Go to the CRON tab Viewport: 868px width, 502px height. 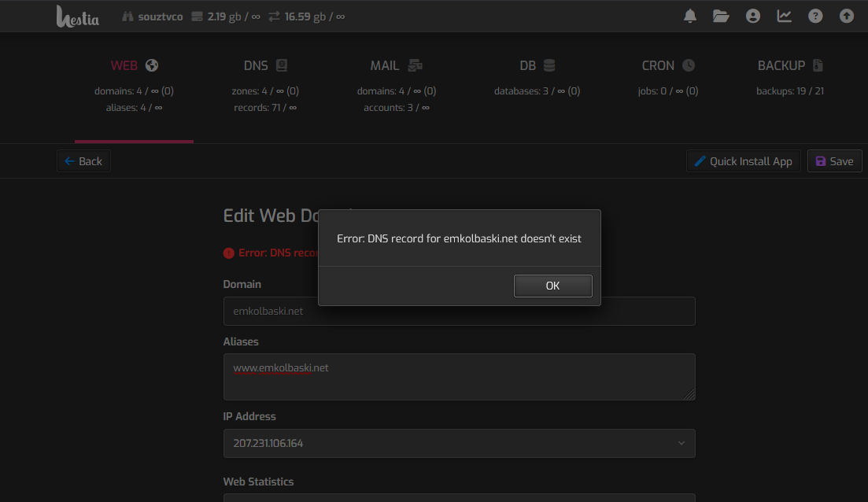point(668,66)
